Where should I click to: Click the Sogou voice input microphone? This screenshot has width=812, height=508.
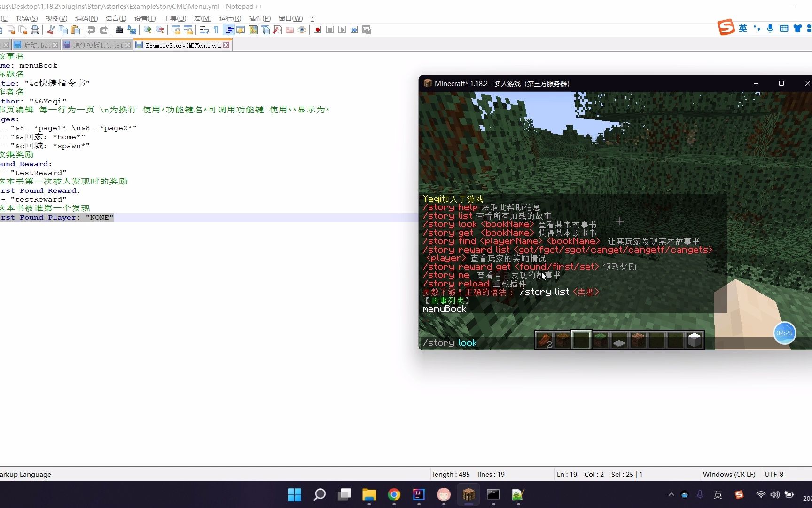pos(770,28)
